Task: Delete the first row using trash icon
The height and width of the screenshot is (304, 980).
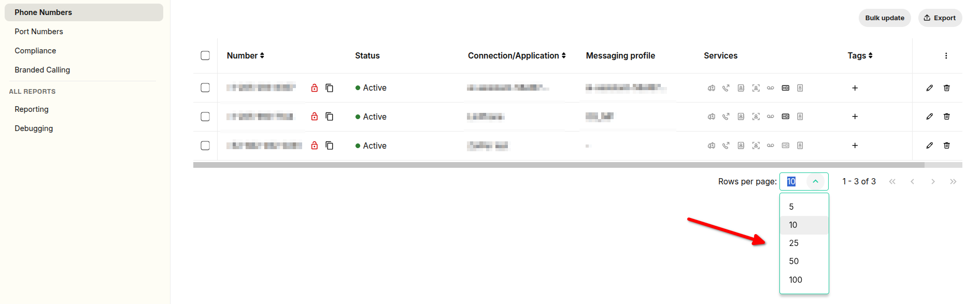Action: coord(947,88)
